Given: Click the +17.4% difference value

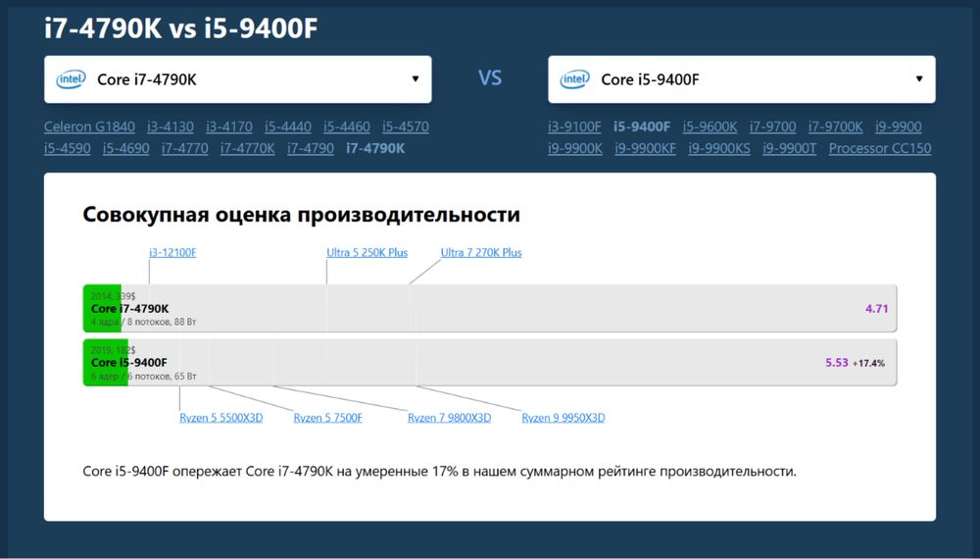Looking at the screenshot, I should (868, 363).
